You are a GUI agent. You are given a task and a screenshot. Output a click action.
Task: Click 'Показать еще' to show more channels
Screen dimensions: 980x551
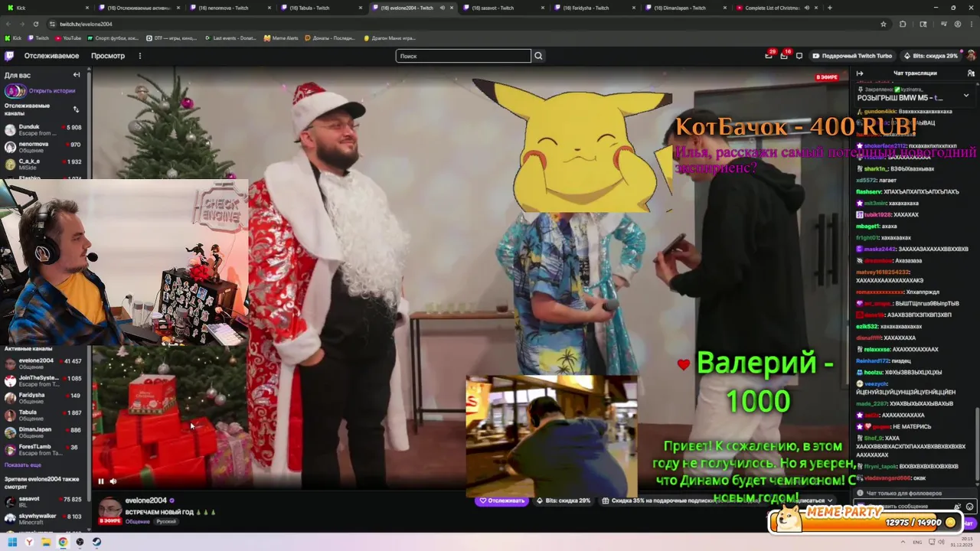tap(23, 465)
